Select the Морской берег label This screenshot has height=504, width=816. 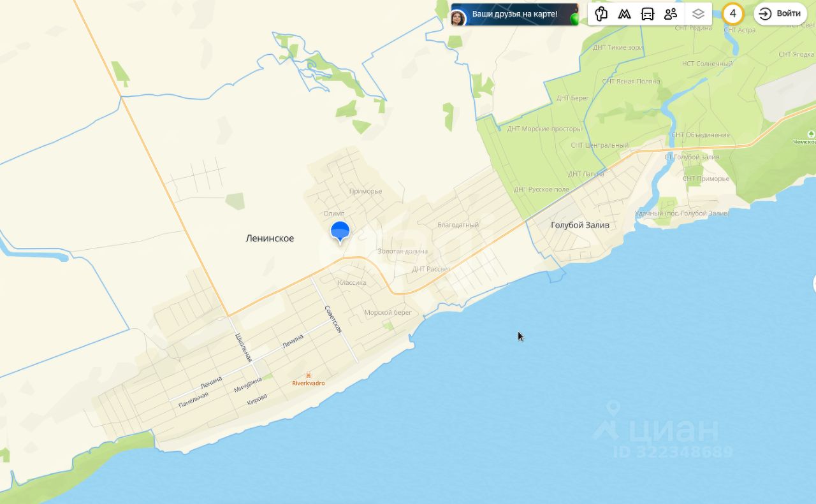(388, 312)
